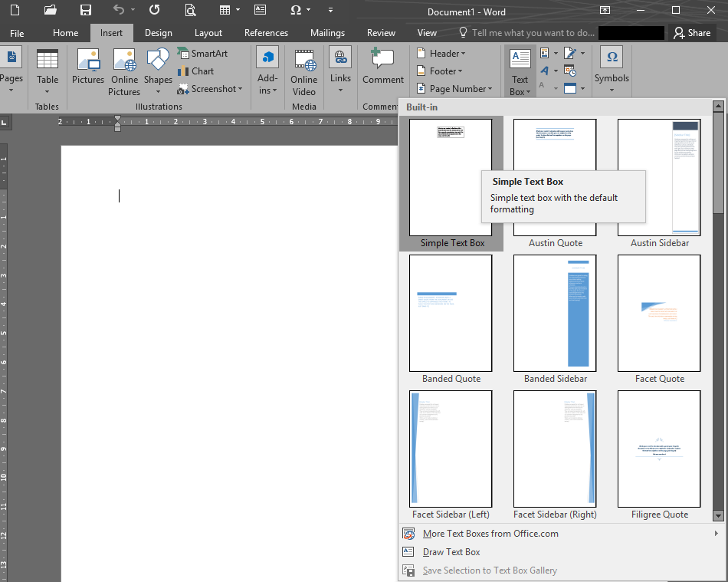This screenshot has width=728, height=582.
Task: Click the Share button
Action: (x=692, y=33)
